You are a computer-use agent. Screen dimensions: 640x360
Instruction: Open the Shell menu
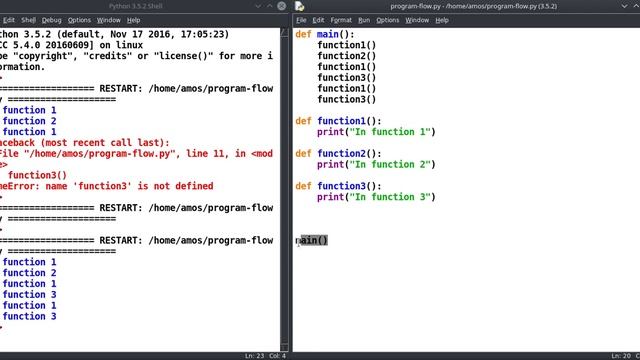pyautogui.click(x=28, y=20)
